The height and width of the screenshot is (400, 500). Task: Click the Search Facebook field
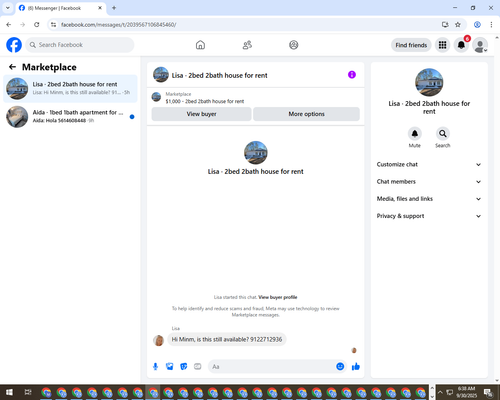click(x=80, y=45)
